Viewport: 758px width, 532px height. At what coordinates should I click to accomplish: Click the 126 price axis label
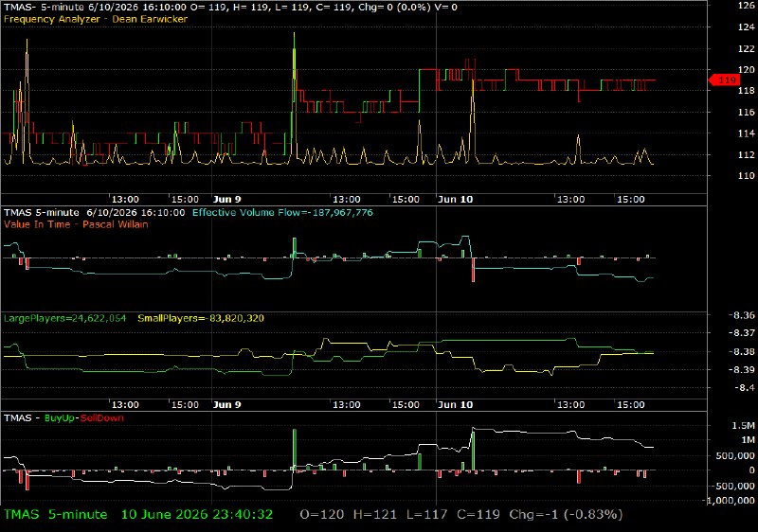(x=746, y=6)
